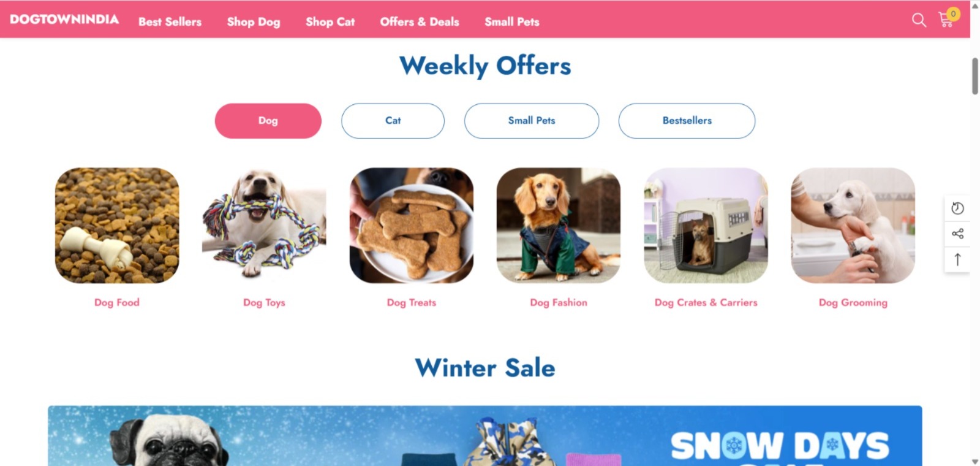Open the search magnifier icon
The width and height of the screenshot is (980, 466).
tap(919, 20)
